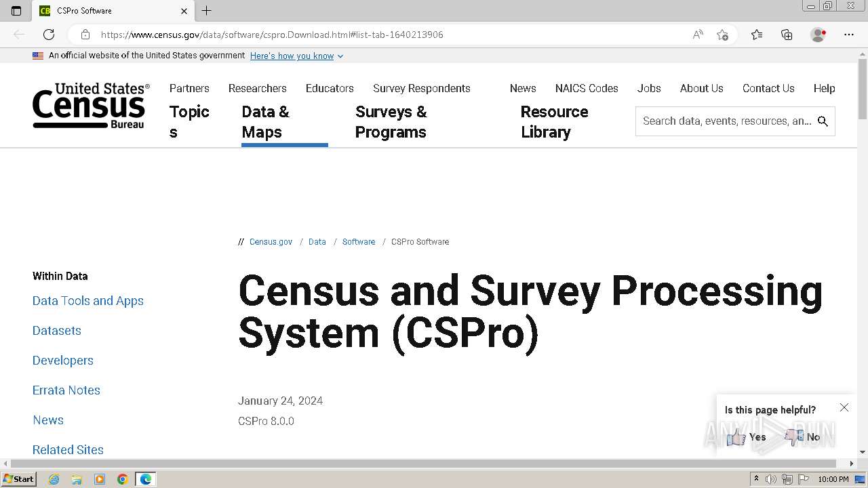Click network tray icon

(x=787, y=479)
